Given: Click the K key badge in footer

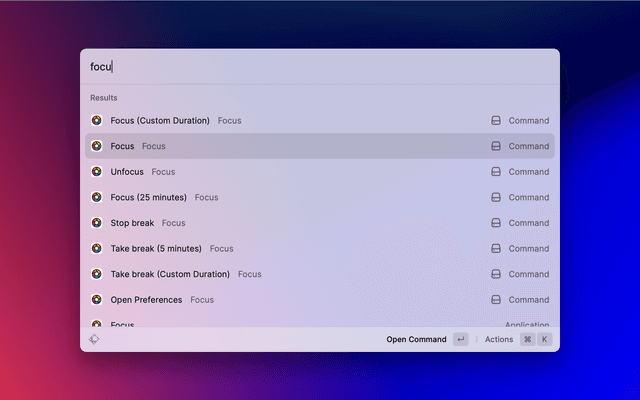Looking at the screenshot, I should point(545,339).
